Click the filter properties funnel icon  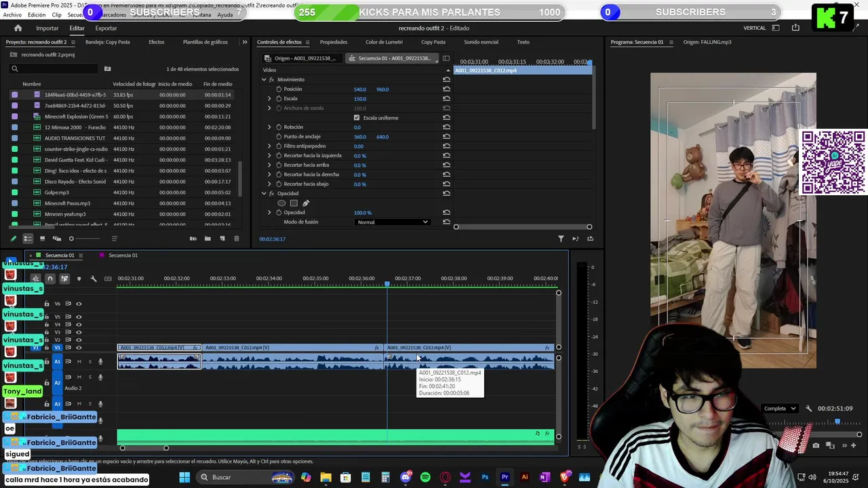561,239
